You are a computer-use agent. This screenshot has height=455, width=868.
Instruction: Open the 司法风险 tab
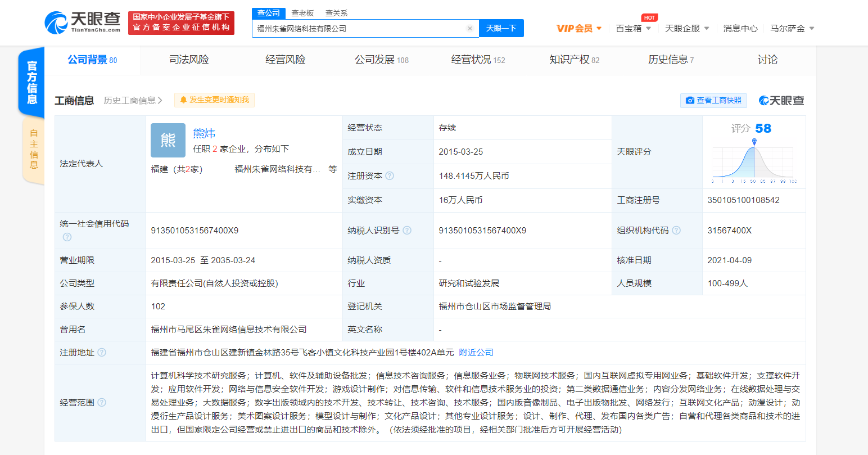[x=189, y=60]
